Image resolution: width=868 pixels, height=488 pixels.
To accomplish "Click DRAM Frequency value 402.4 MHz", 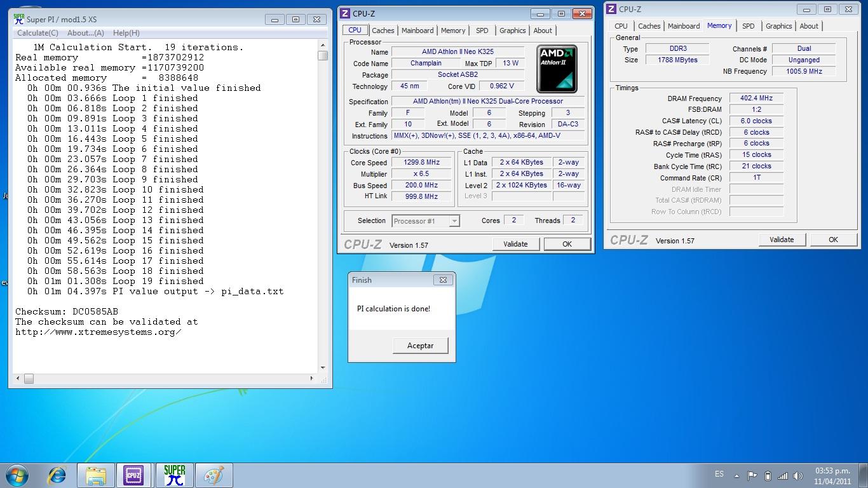I will [756, 98].
